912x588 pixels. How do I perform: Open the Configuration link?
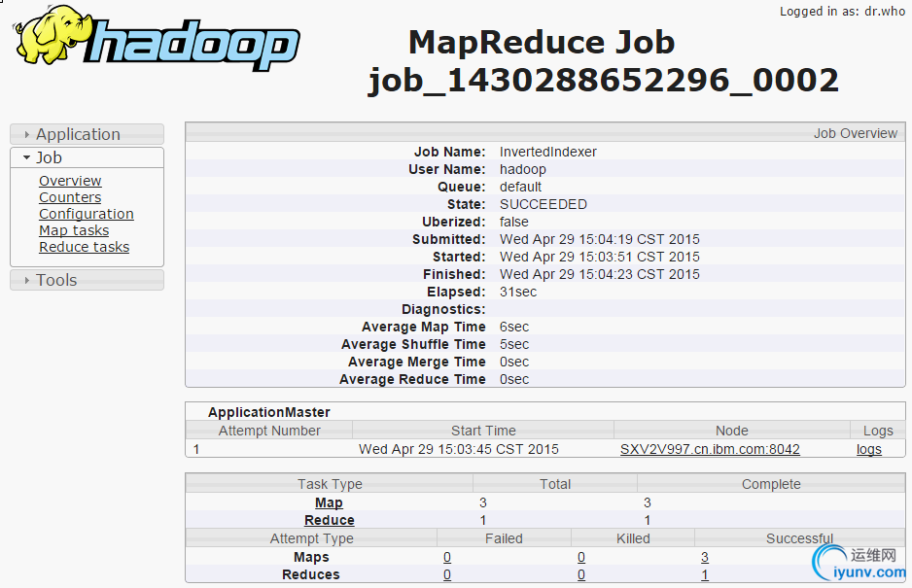pyautogui.click(x=87, y=214)
